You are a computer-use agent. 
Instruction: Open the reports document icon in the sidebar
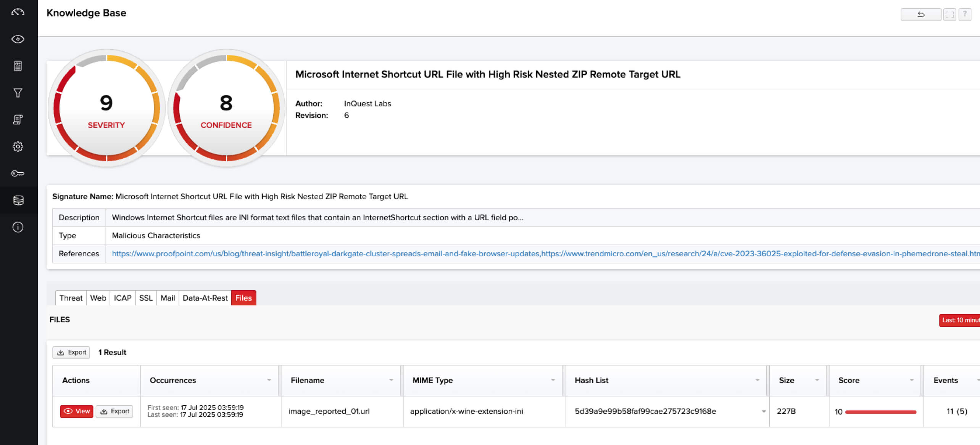pos(18,66)
